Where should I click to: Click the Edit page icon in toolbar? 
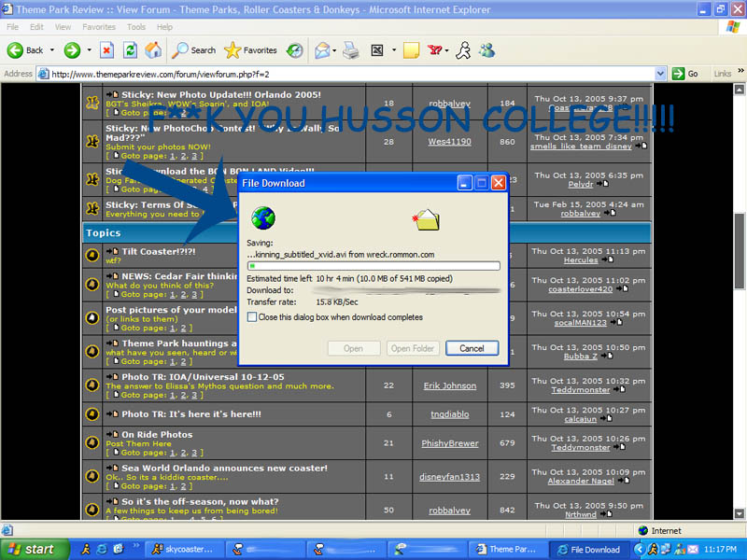377,50
